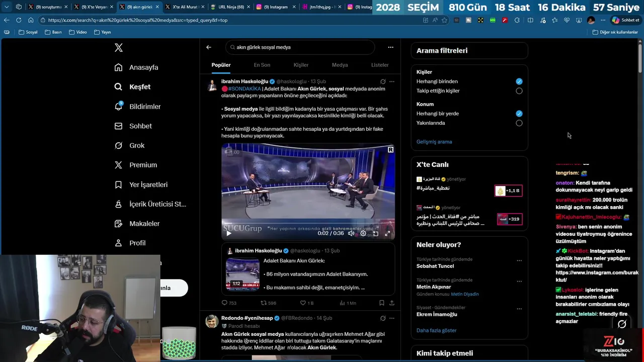Open Sohbet messages in sidebar
644x362 pixels.
coord(133,126)
